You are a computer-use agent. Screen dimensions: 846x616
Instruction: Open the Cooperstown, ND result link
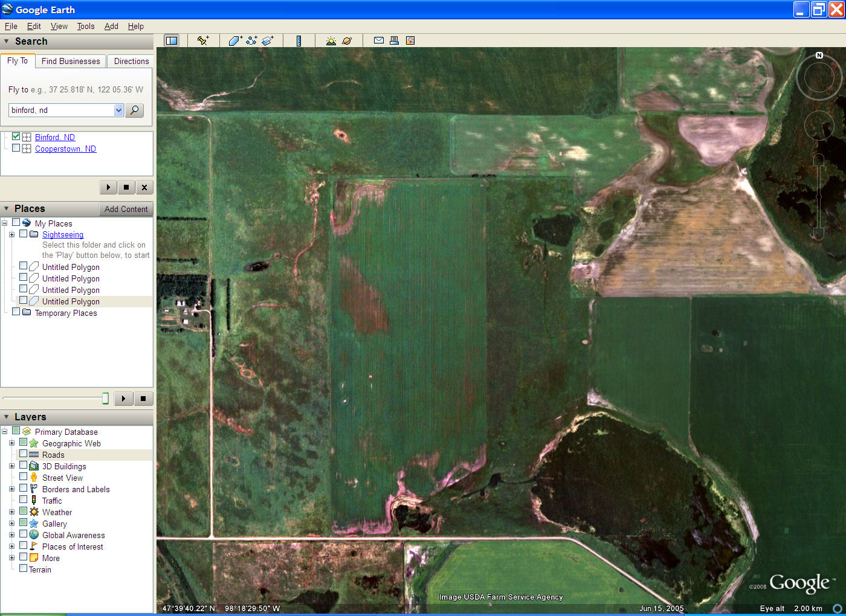(x=65, y=149)
